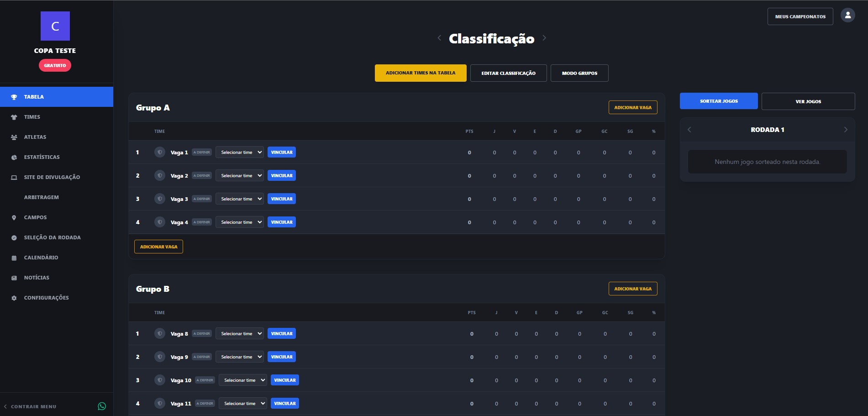Click the shield icon of Vaga 1
This screenshot has height=416, width=868.
[x=160, y=152]
